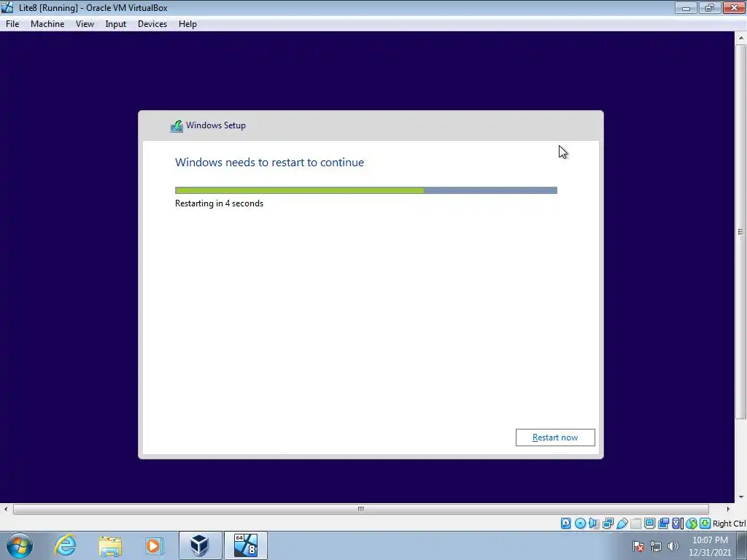Click the keyboard capture green arrow icon
The width and height of the screenshot is (747, 560).
(705, 524)
